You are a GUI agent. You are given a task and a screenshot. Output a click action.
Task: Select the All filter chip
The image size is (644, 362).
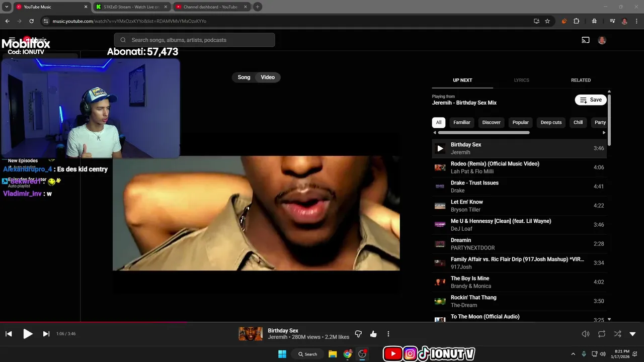[x=439, y=122]
